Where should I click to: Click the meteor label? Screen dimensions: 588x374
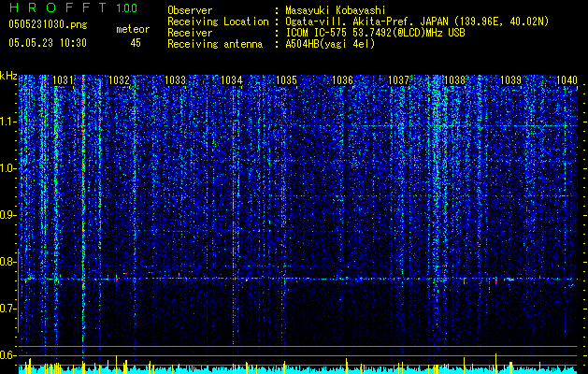[x=133, y=30]
